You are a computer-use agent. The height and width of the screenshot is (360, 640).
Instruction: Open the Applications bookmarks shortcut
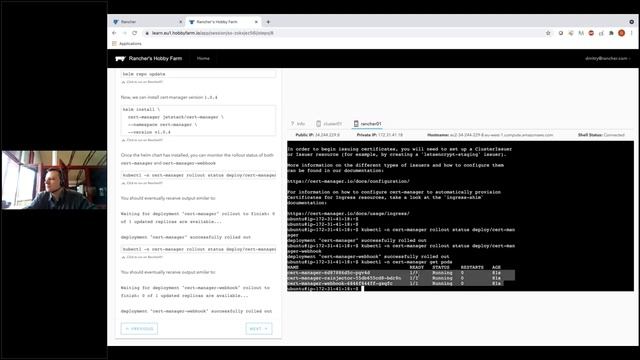click(x=127, y=44)
